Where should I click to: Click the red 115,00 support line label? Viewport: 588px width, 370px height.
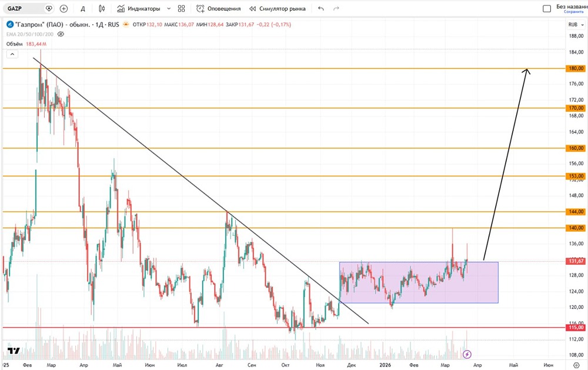click(576, 328)
